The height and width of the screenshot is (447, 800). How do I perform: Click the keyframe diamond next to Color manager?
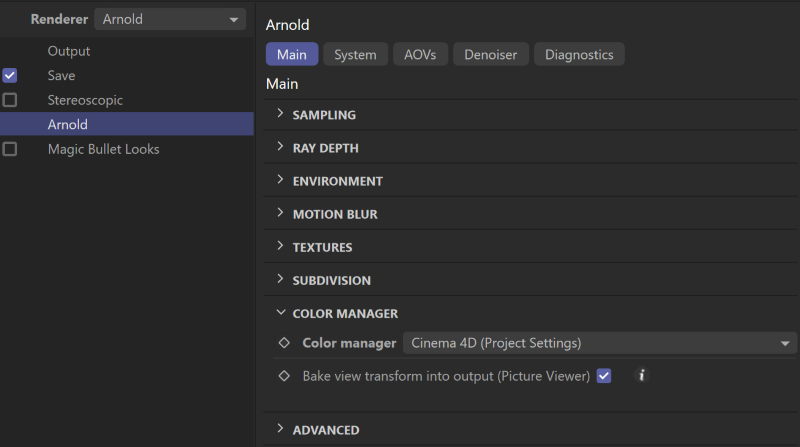click(284, 343)
